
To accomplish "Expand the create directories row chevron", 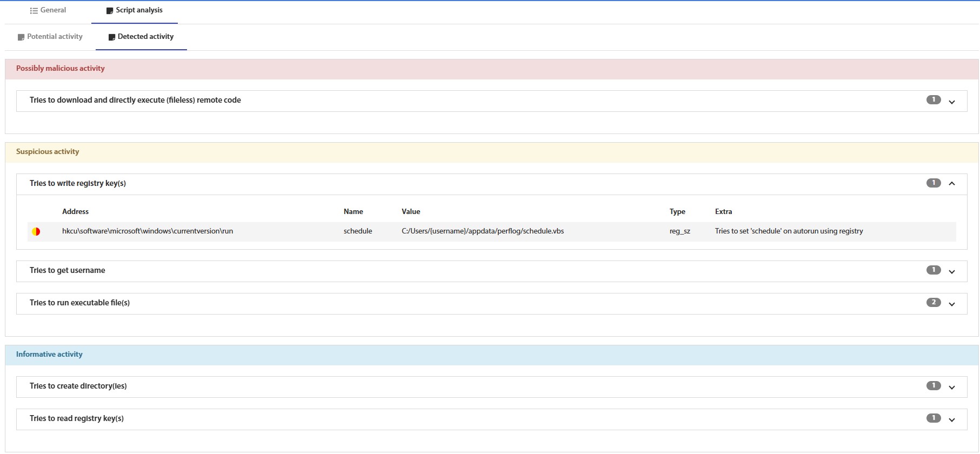I will coord(952,387).
